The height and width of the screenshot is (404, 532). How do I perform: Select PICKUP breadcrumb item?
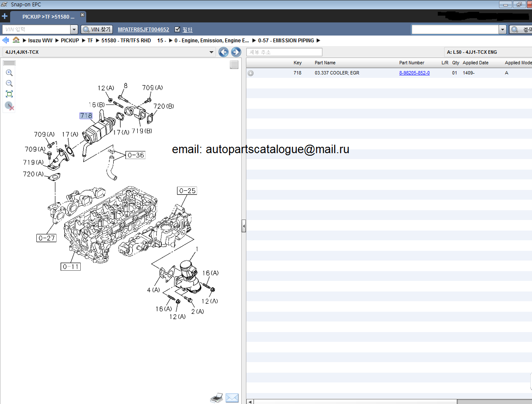click(x=70, y=41)
